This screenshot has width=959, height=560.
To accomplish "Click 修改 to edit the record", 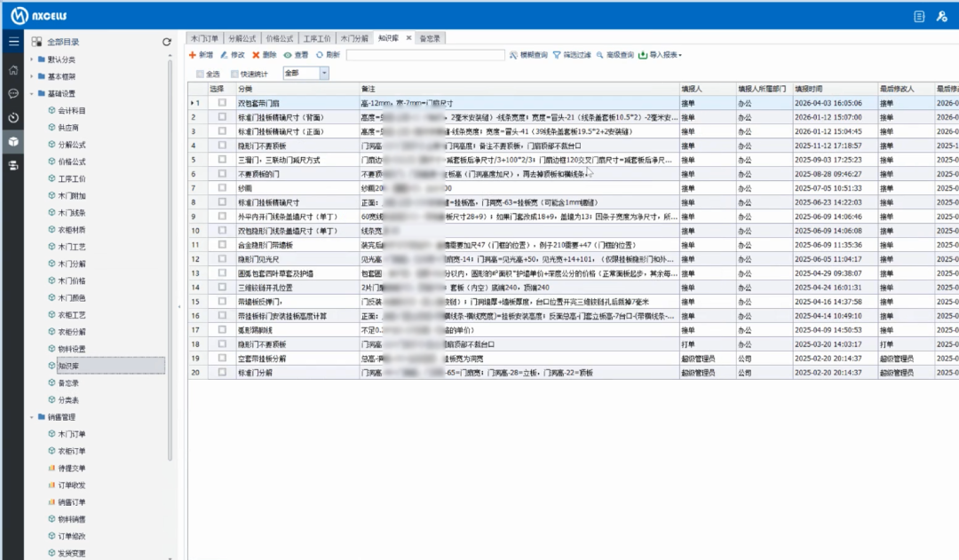I will pos(233,55).
